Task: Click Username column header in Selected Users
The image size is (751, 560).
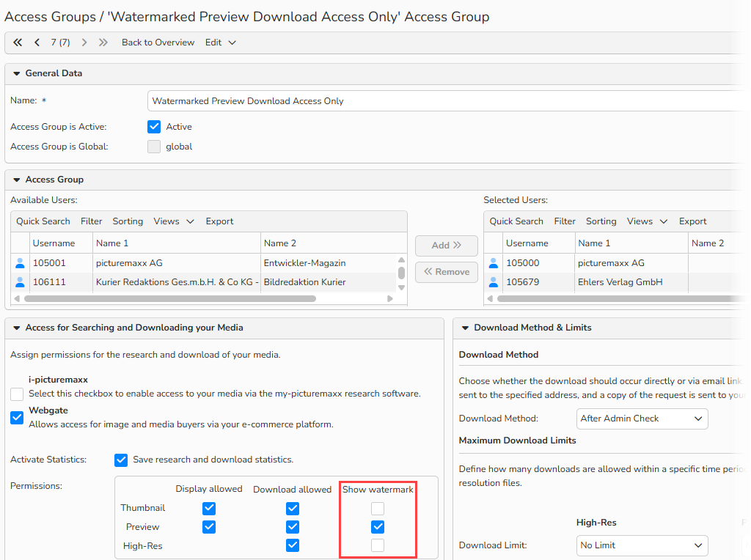Action: (x=539, y=243)
